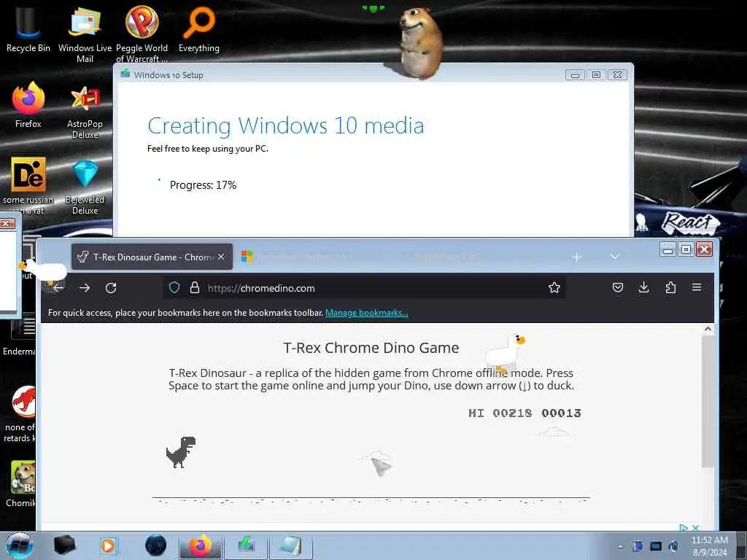The width and height of the screenshot is (747, 560).
Task: Click the Creating Windows 10 media heading
Action: click(285, 125)
